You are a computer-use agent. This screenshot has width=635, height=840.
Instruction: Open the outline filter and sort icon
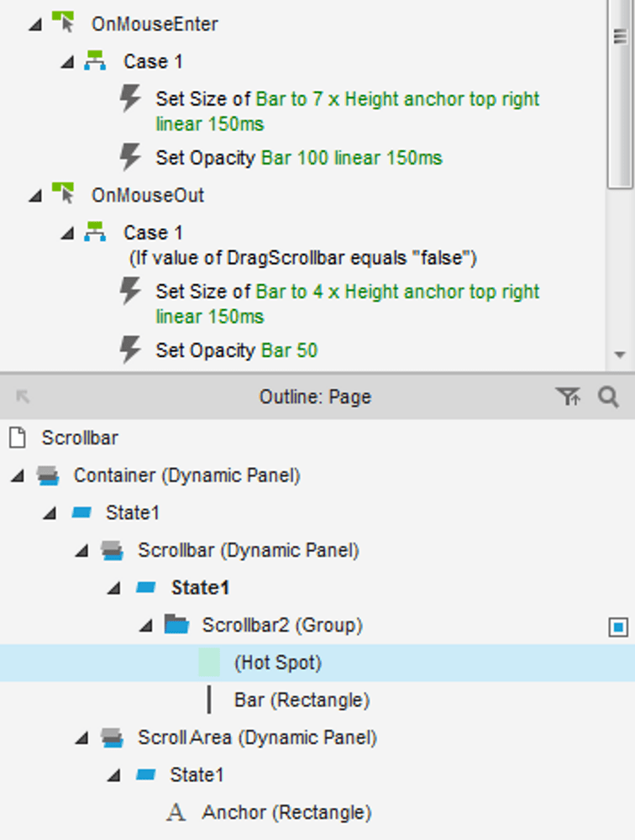(x=568, y=397)
